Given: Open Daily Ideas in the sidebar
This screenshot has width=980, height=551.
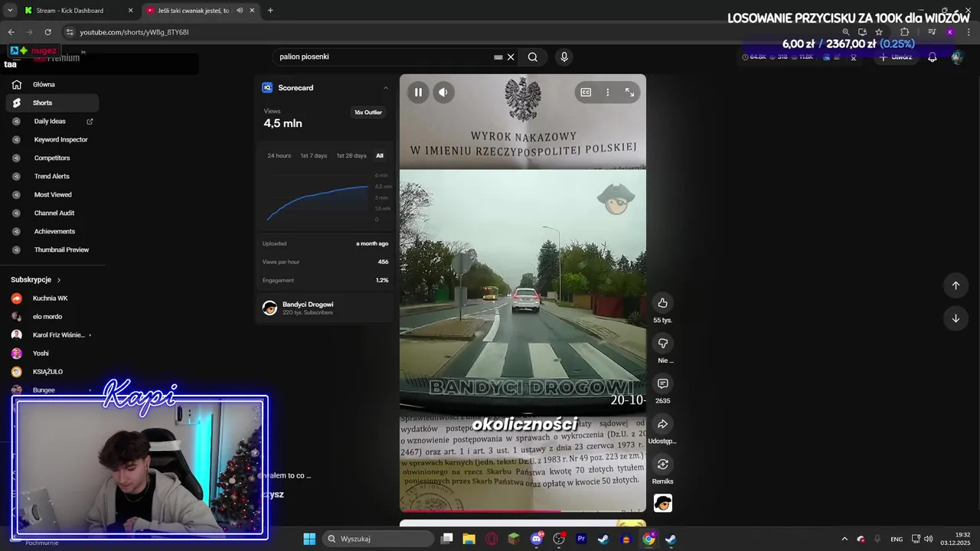Looking at the screenshot, I should click(x=52, y=121).
